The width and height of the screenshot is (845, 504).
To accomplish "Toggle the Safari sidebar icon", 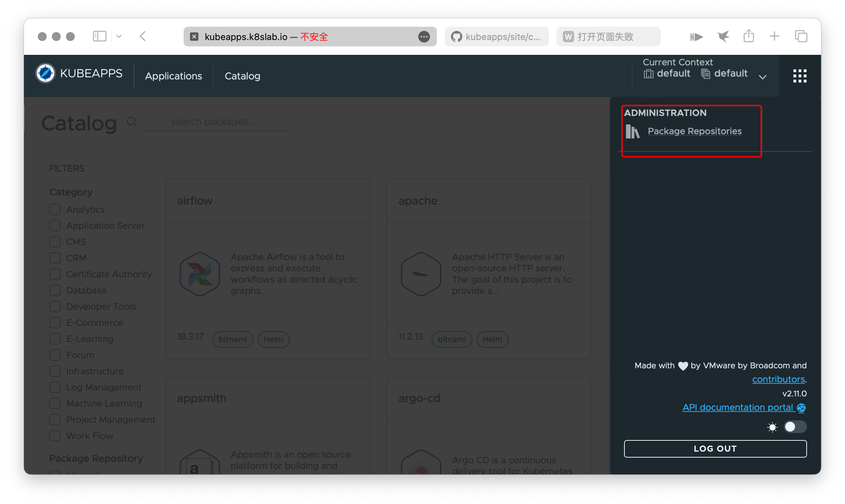I will 100,36.
